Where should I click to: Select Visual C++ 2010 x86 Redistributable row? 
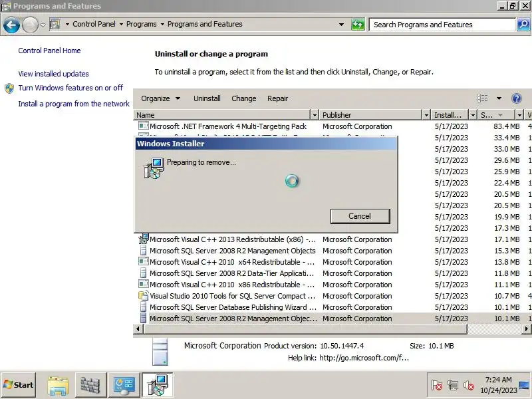pyautogui.click(x=333, y=285)
